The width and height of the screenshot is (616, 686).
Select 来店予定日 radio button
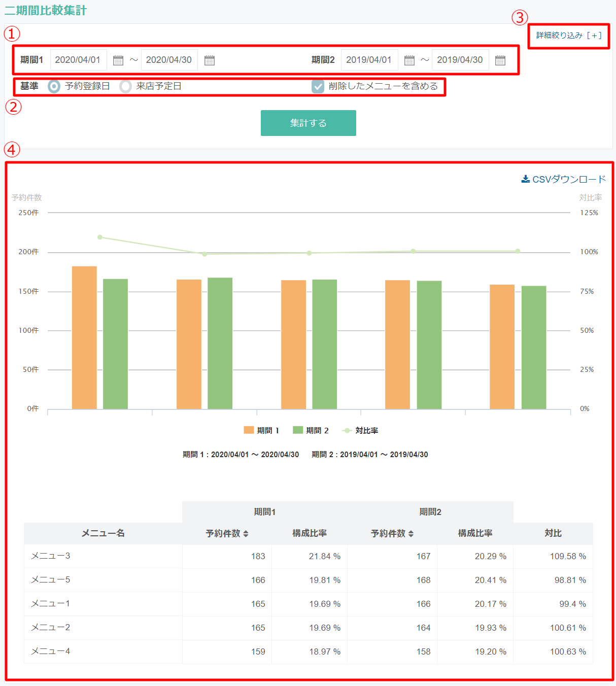point(125,86)
